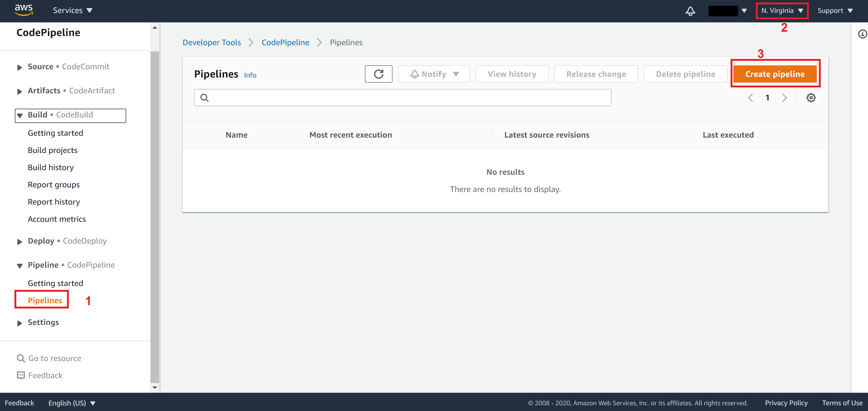Go to next page arrow

coord(785,98)
